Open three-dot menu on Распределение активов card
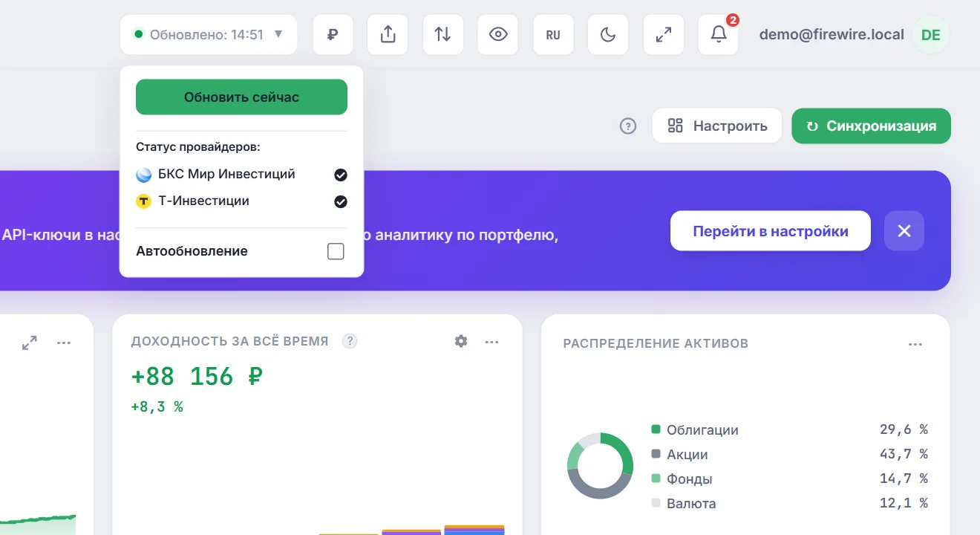 click(915, 344)
